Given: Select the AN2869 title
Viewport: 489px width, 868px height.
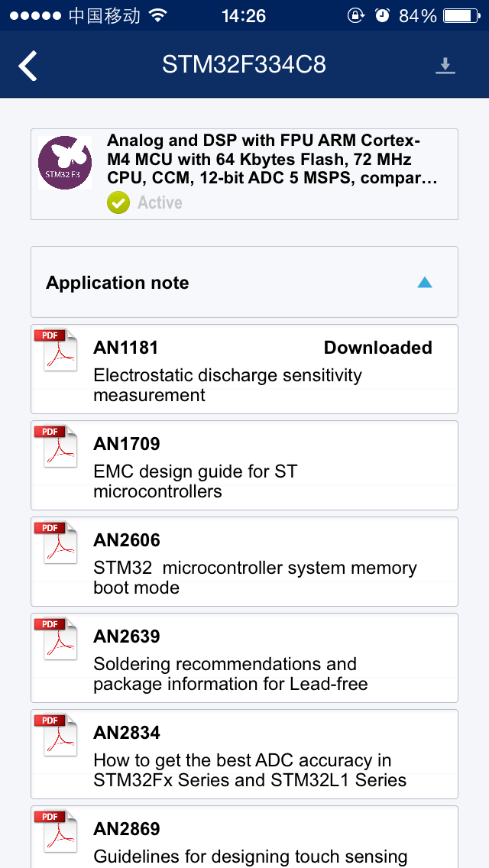Looking at the screenshot, I should tap(126, 829).
